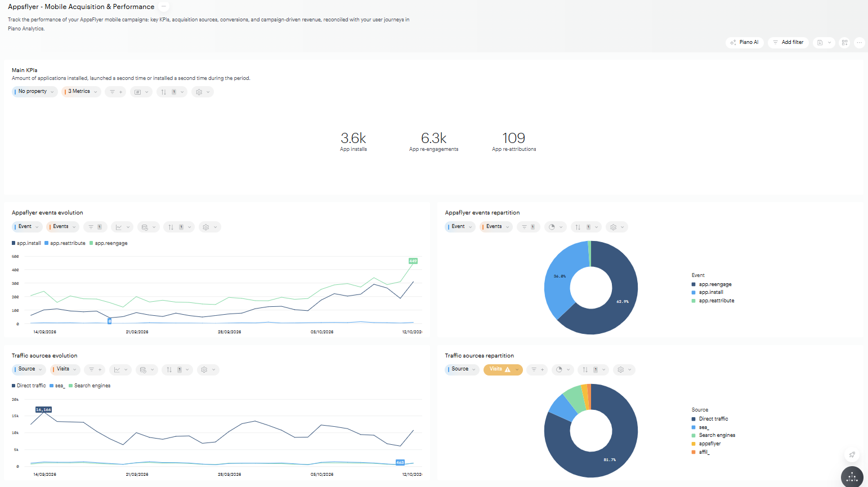This screenshot has height=487, width=868.
Task: Click the Visits warning pill in sources repartition
Action: [503, 370]
